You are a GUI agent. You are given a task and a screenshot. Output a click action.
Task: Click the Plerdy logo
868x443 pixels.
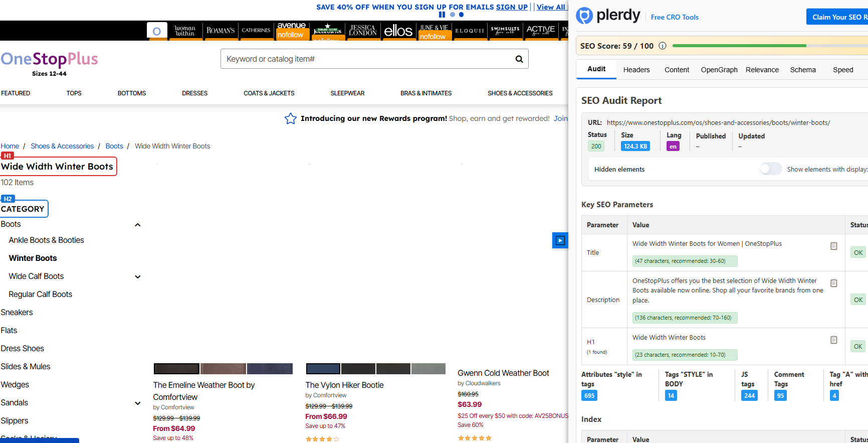click(608, 16)
